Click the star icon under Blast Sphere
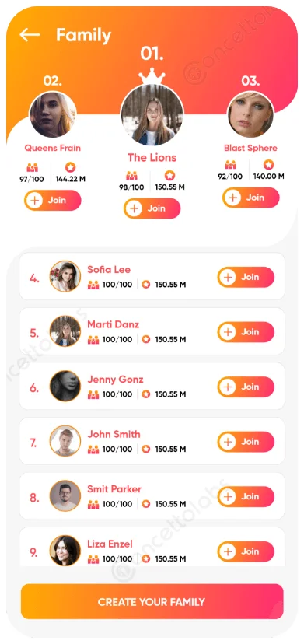Image resolution: width=304 pixels, height=644 pixels. (x=269, y=165)
